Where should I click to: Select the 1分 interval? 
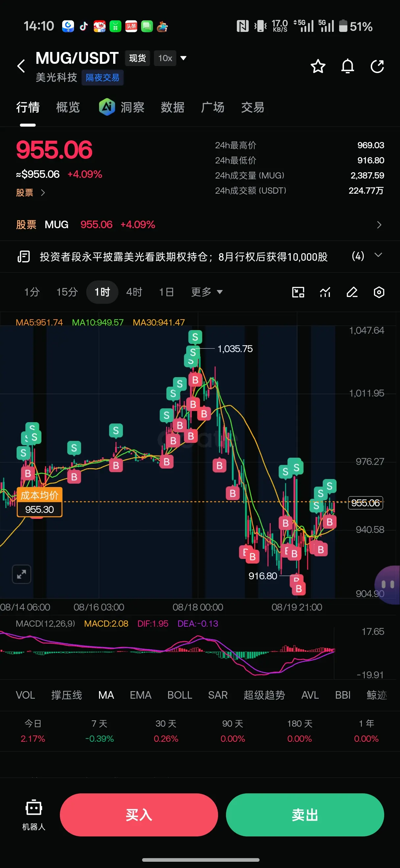click(32, 292)
